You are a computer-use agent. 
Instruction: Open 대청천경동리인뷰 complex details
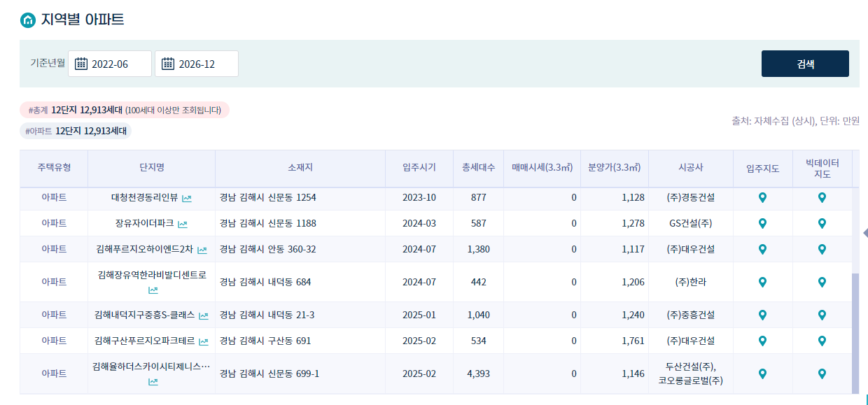(x=145, y=198)
